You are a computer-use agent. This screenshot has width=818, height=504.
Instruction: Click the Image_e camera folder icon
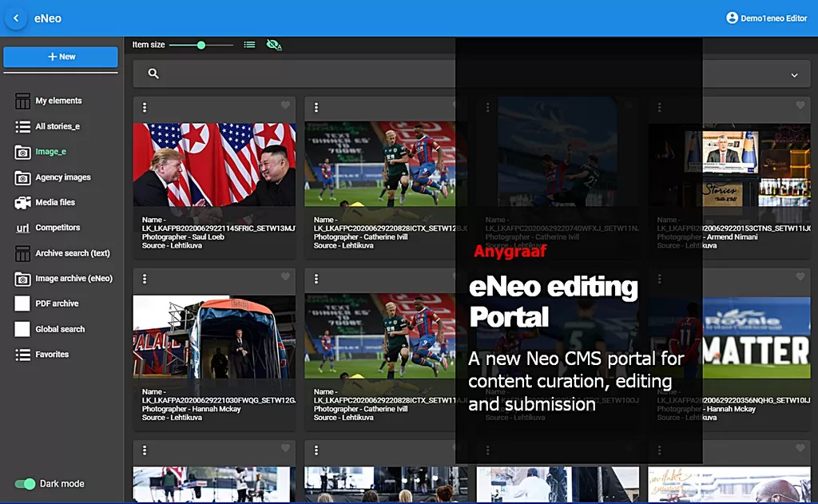22,152
